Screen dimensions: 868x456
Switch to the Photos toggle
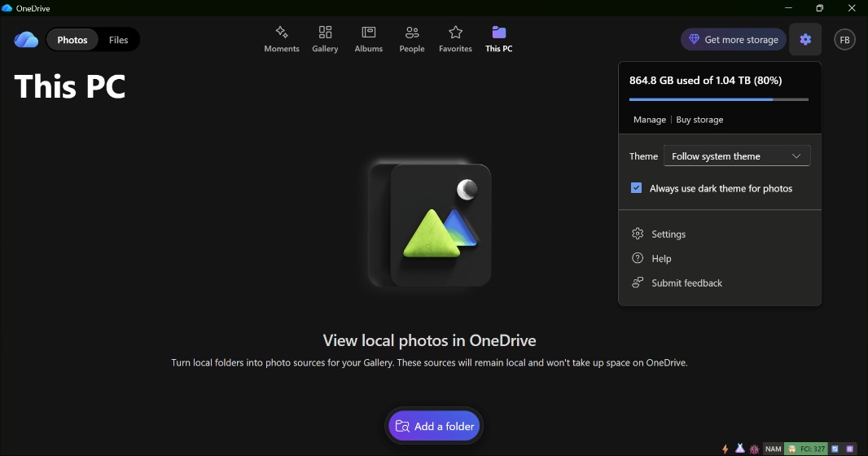click(x=72, y=40)
